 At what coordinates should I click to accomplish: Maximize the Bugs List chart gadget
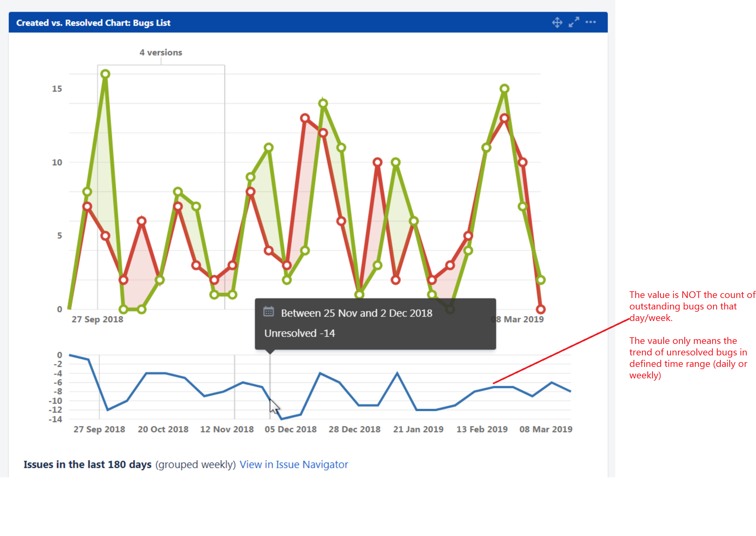click(x=574, y=22)
